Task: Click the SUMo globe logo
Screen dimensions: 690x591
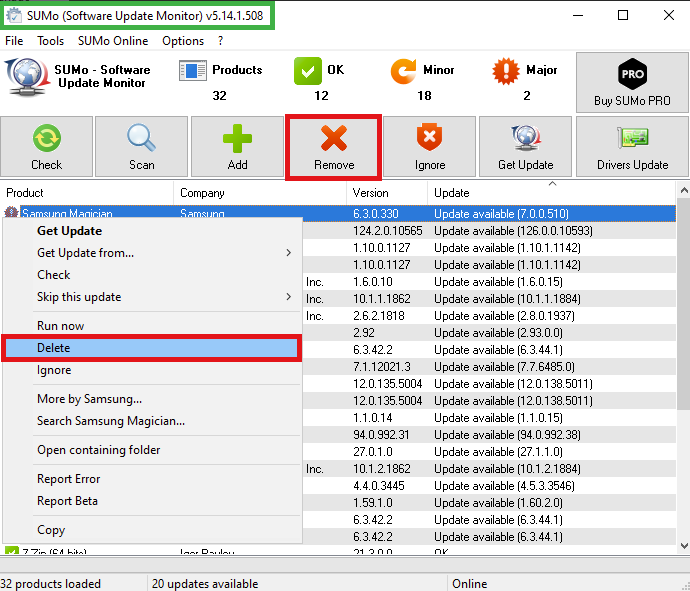Action: 27,77
